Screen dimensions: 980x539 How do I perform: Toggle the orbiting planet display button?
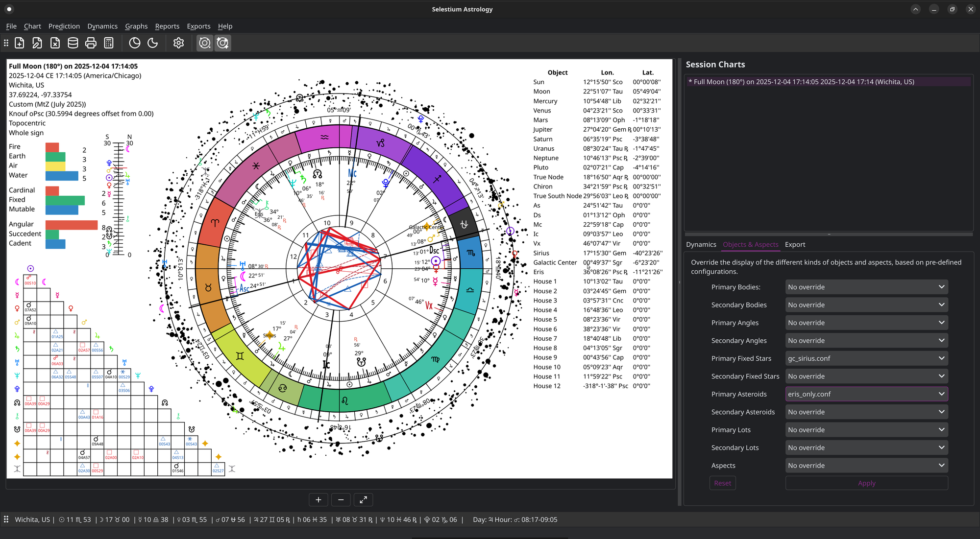pos(205,43)
